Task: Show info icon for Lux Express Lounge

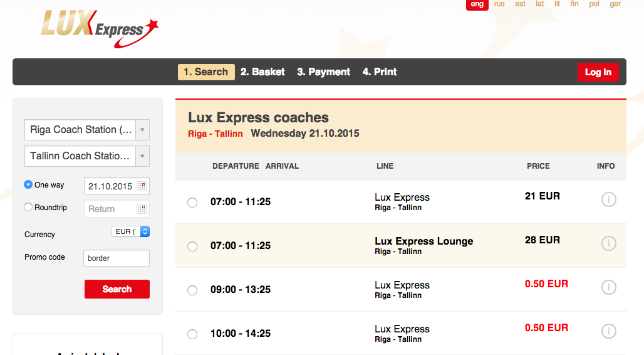Action: (609, 243)
